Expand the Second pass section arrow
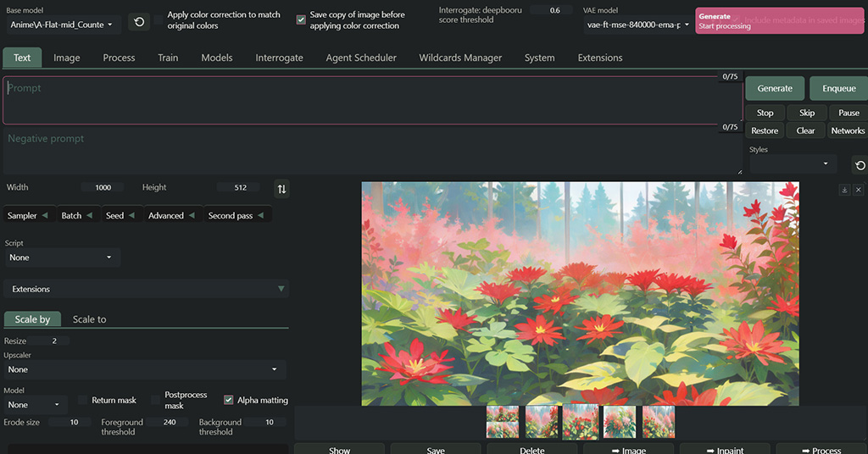The width and height of the screenshot is (868, 454). pyautogui.click(x=260, y=216)
